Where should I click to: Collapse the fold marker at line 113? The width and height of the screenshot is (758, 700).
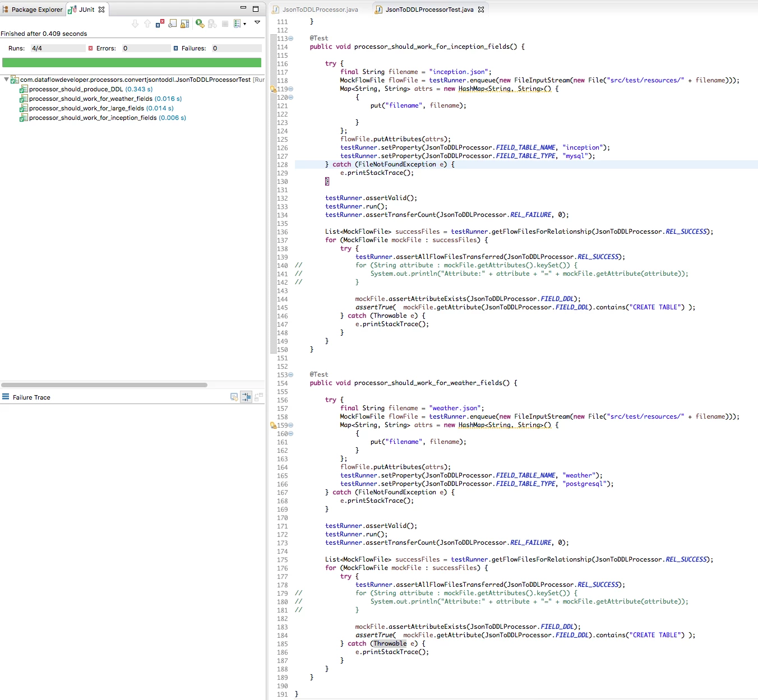point(290,39)
